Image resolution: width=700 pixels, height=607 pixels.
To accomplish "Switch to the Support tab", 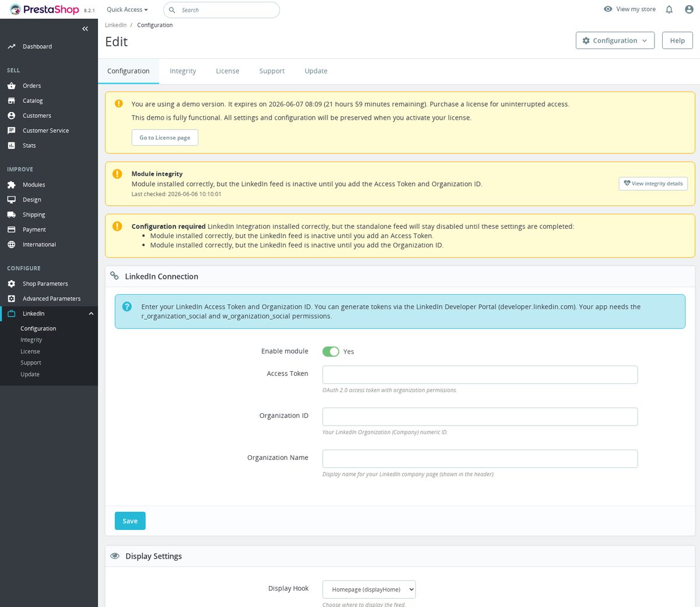I will pos(272,71).
